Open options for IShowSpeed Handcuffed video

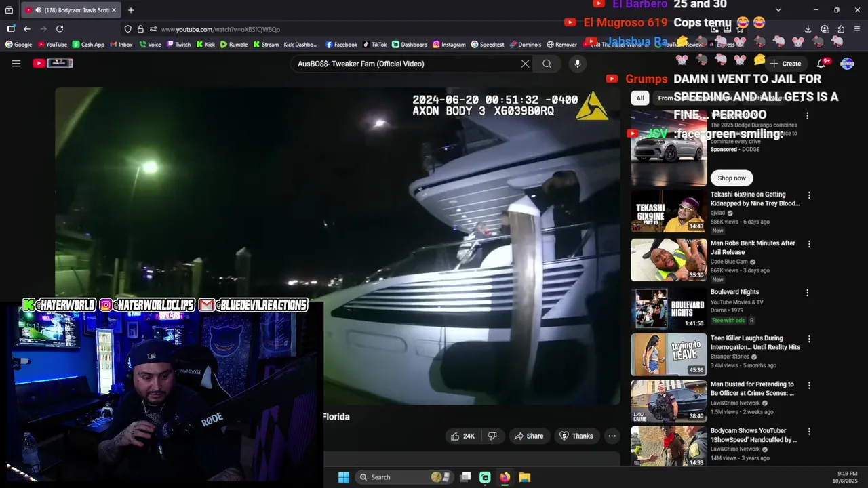[x=808, y=431]
